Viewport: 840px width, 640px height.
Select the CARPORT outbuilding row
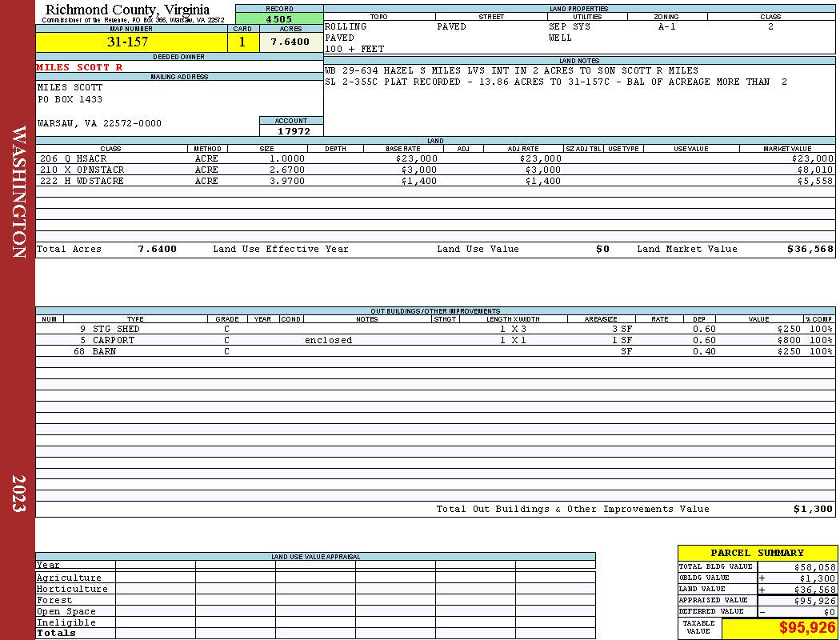point(435,340)
